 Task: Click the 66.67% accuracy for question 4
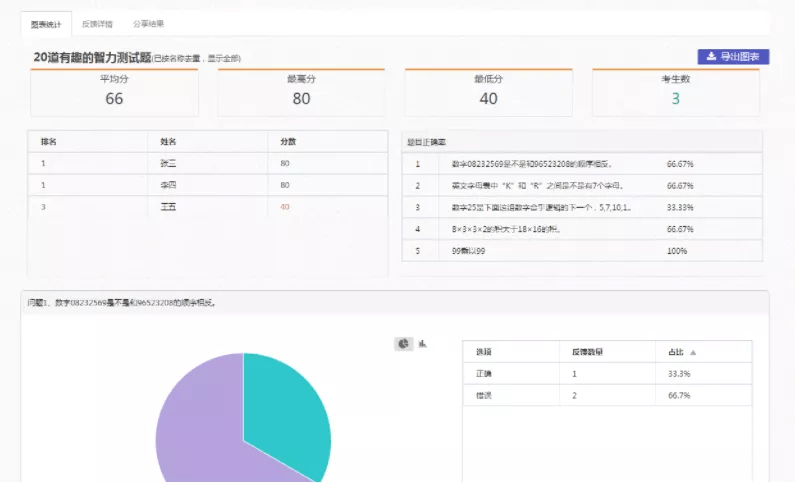tap(680, 230)
